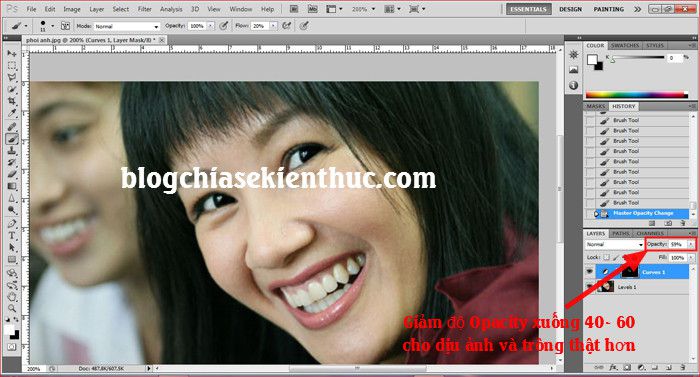Select the Path Selection tool

click(12, 248)
